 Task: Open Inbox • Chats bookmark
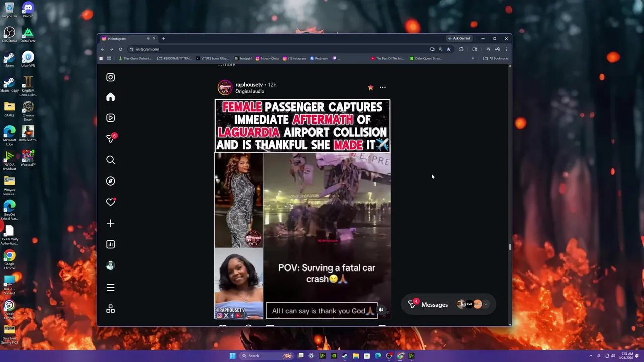[x=267, y=58]
